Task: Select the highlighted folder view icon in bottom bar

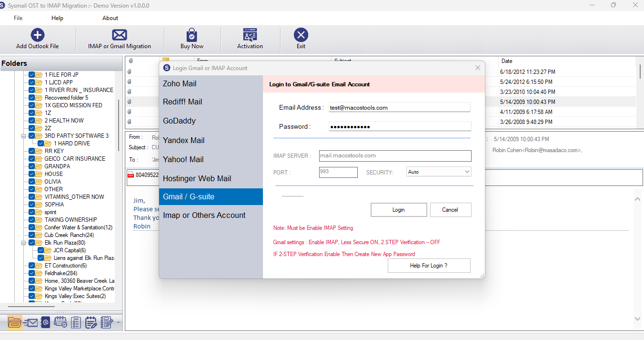Action: tap(15, 323)
